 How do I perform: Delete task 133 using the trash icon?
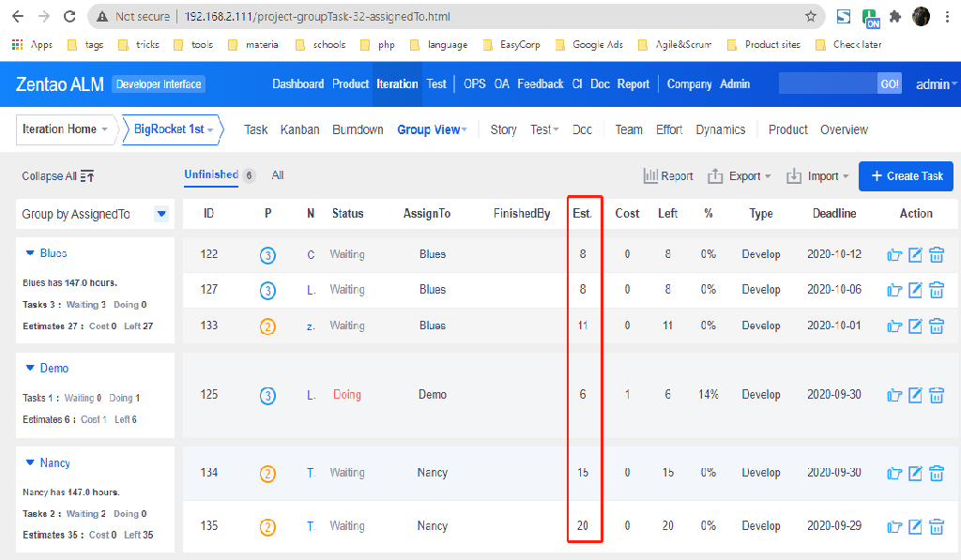click(x=936, y=325)
